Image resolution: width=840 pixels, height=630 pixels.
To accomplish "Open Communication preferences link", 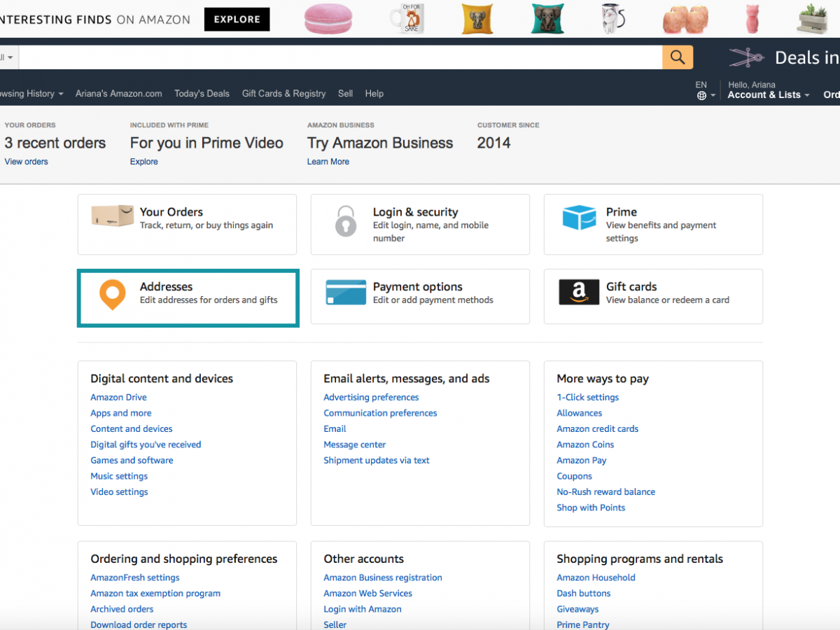I will 380,413.
